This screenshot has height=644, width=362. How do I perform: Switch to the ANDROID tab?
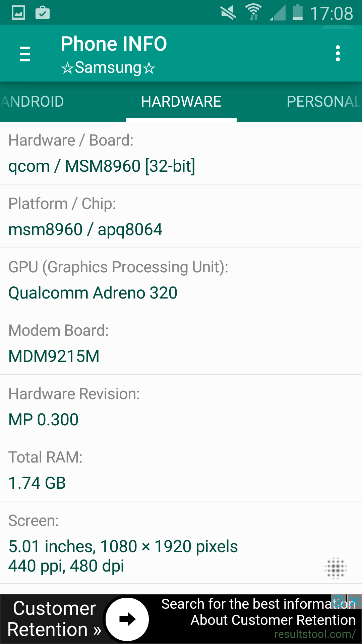(x=33, y=102)
